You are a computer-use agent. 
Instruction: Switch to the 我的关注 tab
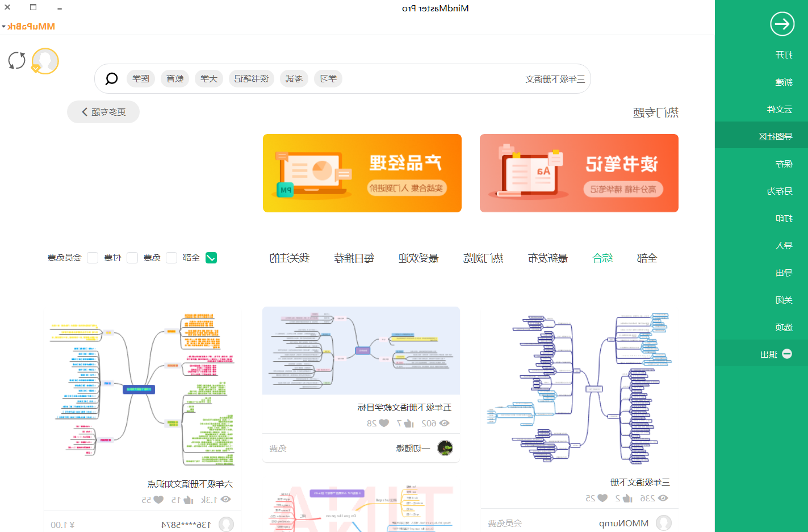(290, 258)
